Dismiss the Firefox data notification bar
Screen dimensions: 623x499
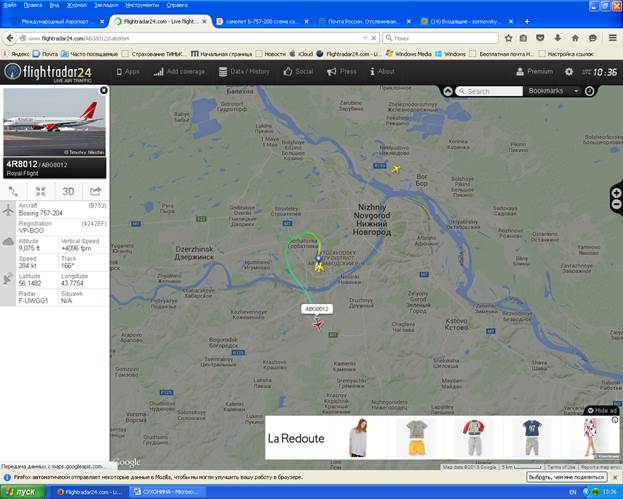615,477
